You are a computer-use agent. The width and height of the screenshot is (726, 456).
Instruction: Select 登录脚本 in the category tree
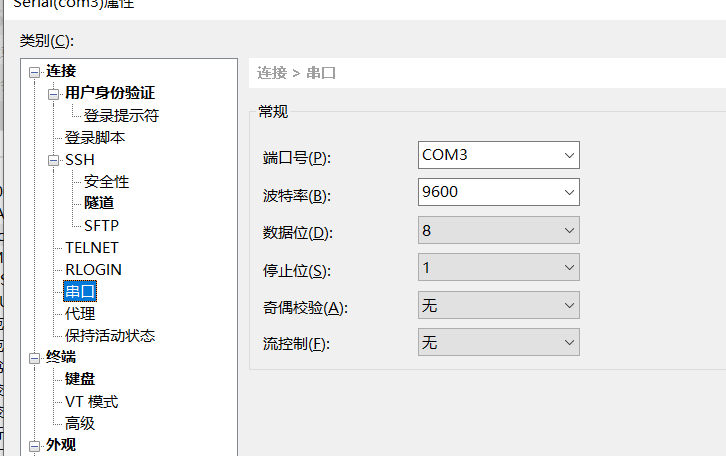95,137
